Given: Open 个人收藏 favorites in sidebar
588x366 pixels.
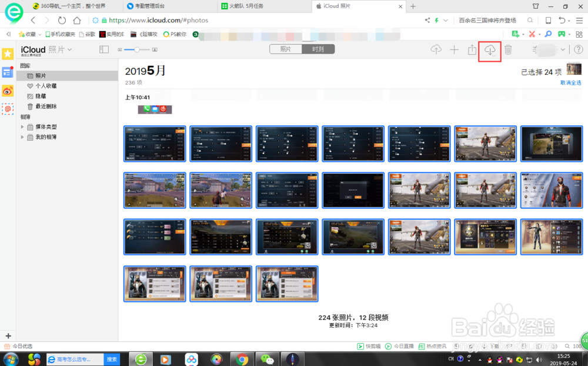Looking at the screenshot, I should point(46,86).
